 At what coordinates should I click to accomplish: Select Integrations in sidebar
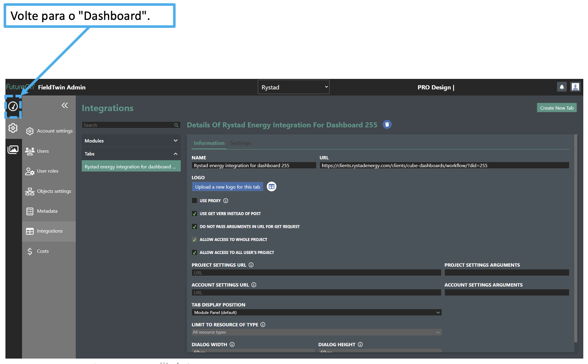[x=49, y=231]
